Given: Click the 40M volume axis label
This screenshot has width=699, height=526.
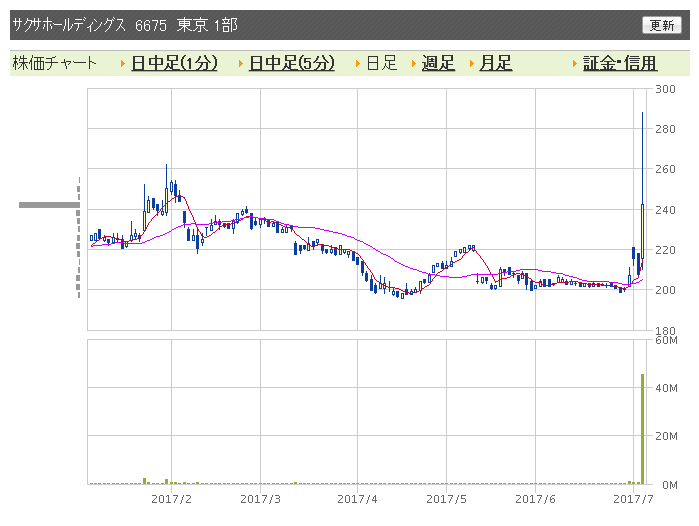Looking at the screenshot, I should click(x=666, y=388).
